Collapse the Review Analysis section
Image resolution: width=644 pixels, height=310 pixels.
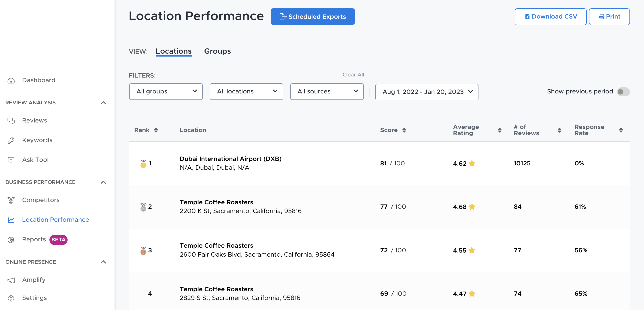[103, 103]
